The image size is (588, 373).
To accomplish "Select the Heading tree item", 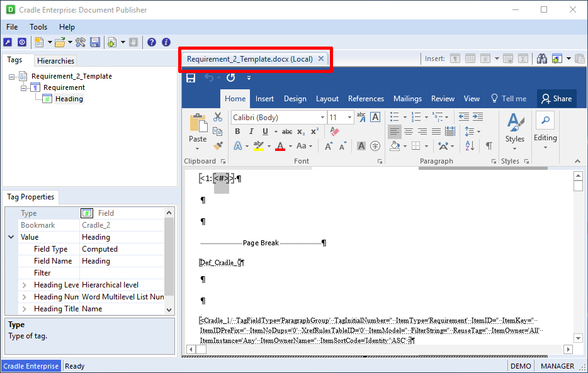I will pos(69,99).
